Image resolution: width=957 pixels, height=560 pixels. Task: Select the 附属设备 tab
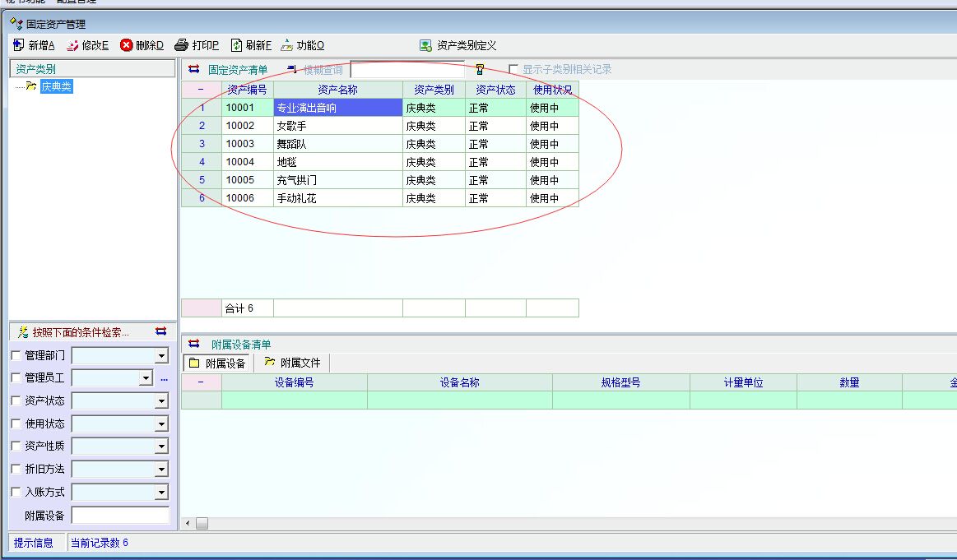[x=217, y=363]
